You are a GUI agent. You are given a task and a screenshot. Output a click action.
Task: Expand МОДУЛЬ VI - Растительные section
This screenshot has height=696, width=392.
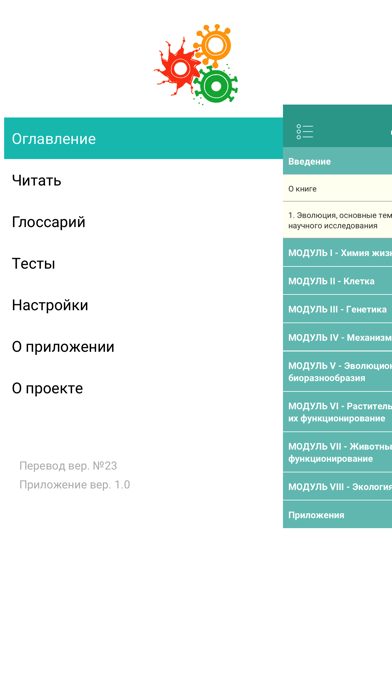coord(337,412)
